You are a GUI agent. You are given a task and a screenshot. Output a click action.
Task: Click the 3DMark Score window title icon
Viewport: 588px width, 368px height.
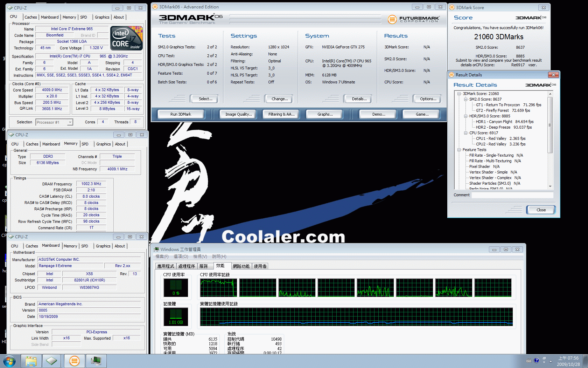pos(452,7)
